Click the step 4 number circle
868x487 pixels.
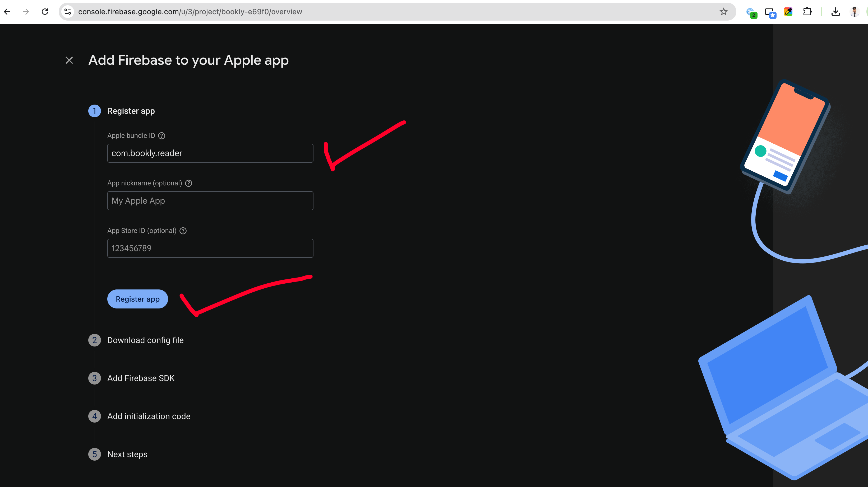click(x=95, y=416)
